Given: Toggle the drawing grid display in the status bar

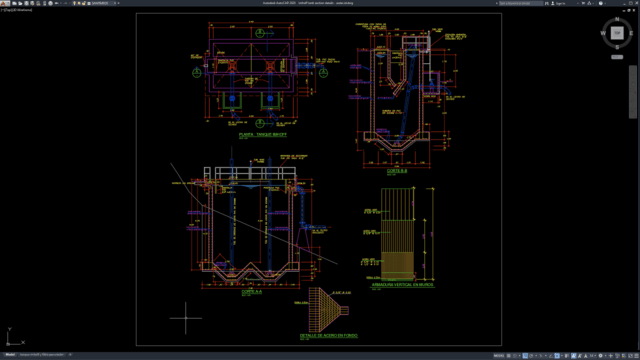Looking at the screenshot, I should click(509, 356).
